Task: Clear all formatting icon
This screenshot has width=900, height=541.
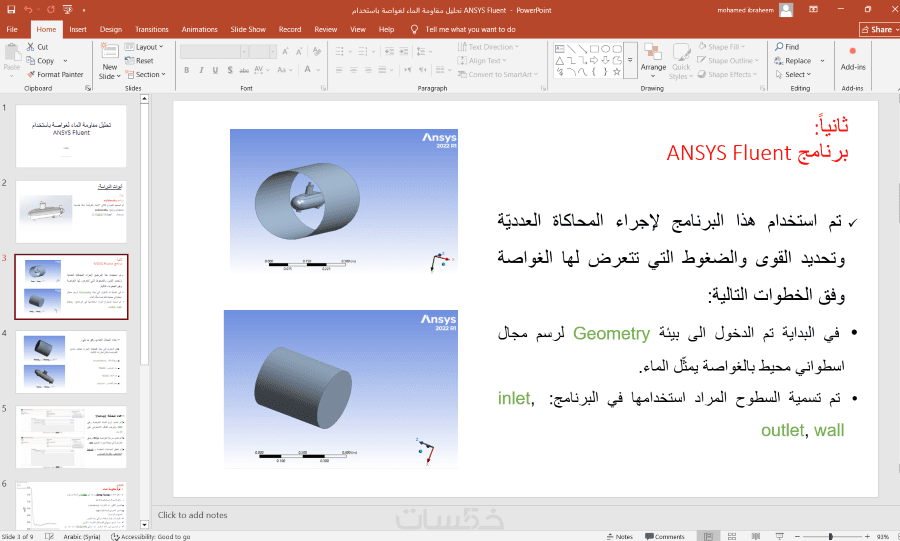Action: (317, 52)
